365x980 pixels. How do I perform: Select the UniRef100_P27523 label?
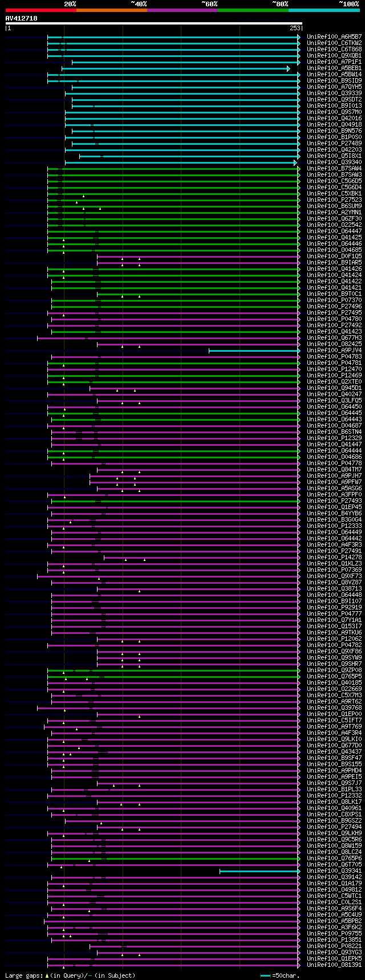334,200
